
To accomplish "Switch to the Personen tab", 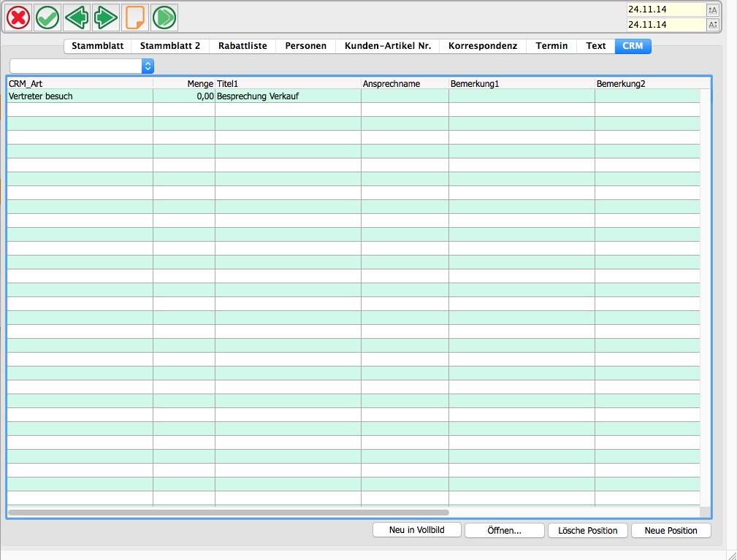I will coord(305,46).
